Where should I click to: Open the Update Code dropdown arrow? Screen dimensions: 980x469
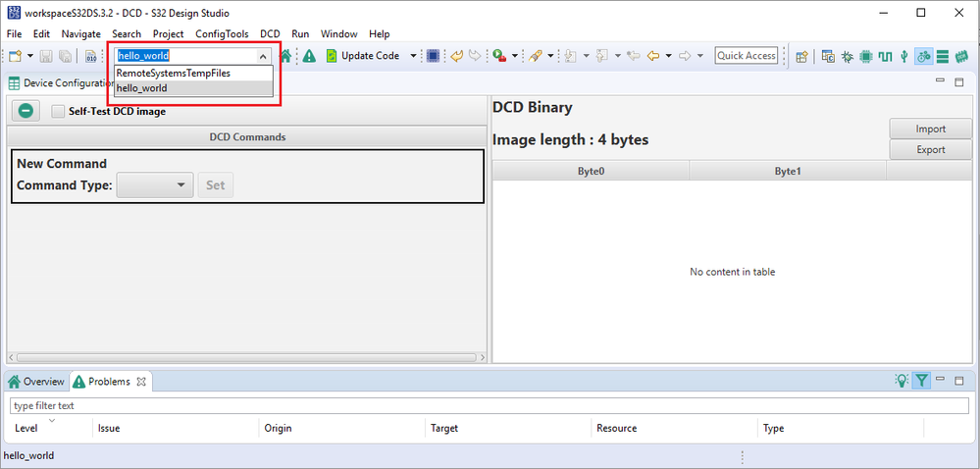413,56
